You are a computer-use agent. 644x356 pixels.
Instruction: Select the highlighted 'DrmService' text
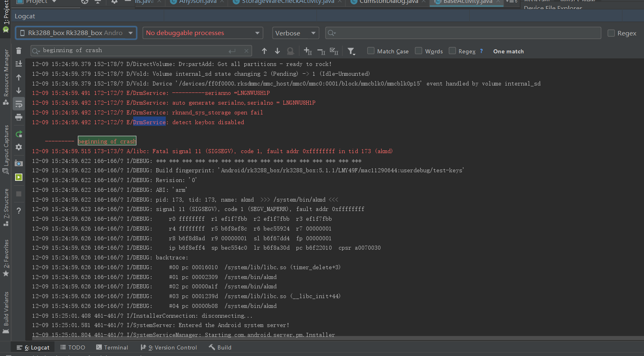pyautogui.click(x=149, y=122)
